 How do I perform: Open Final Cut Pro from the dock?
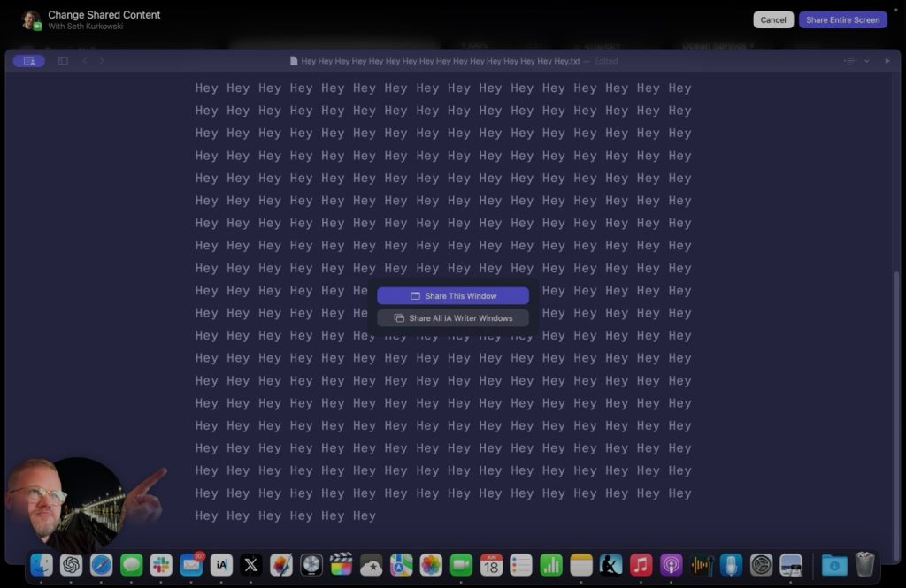click(x=341, y=564)
